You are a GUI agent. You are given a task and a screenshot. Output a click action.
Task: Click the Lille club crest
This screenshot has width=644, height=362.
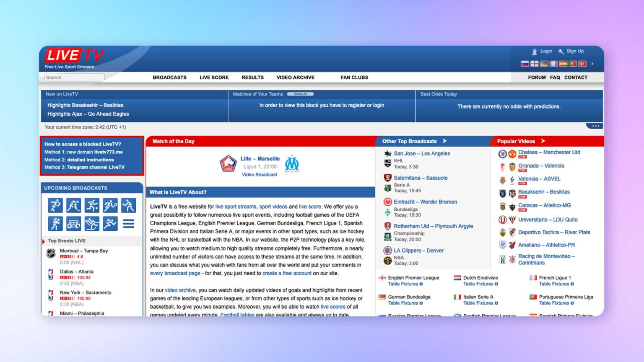tap(228, 163)
